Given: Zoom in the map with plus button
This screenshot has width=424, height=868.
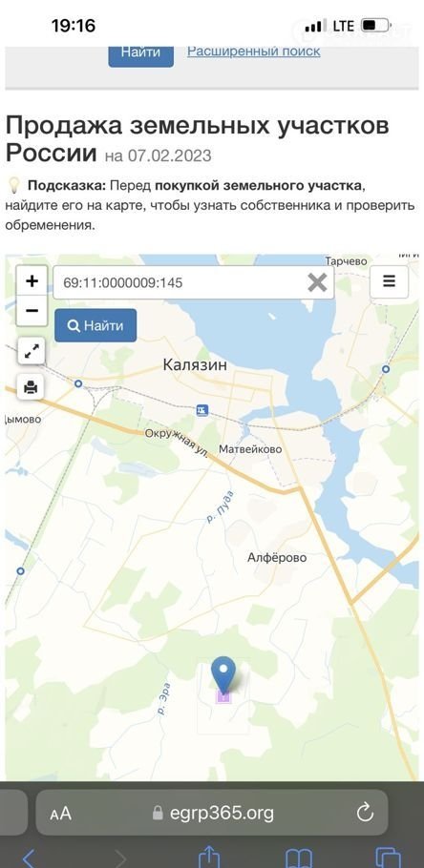Looking at the screenshot, I should [x=32, y=280].
